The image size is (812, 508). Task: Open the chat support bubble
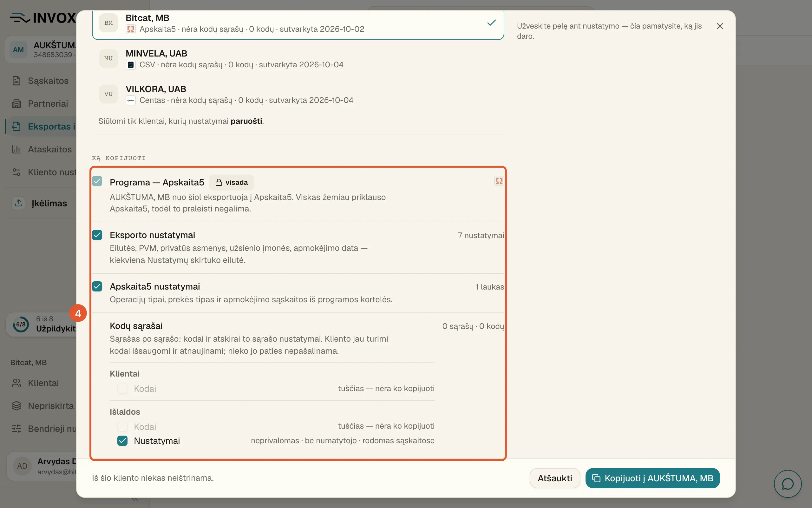coord(788,484)
